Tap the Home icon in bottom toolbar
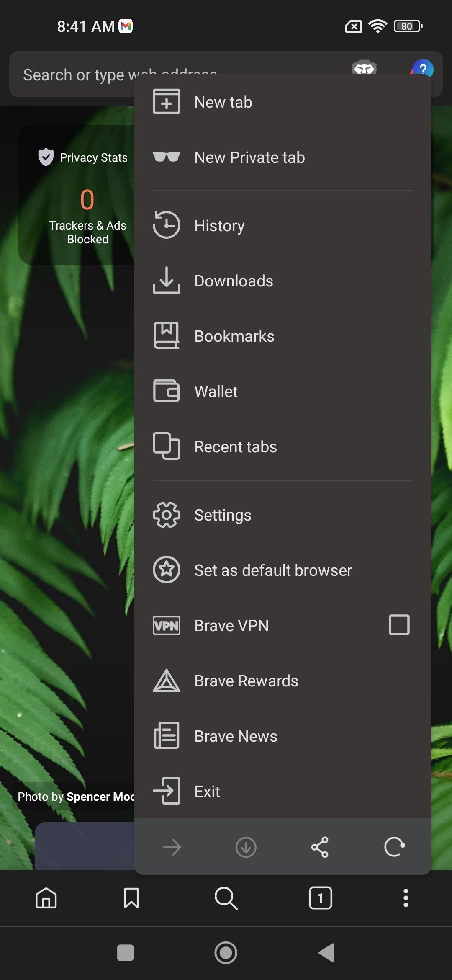This screenshot has height=980, width=452. tap(46, 898)
